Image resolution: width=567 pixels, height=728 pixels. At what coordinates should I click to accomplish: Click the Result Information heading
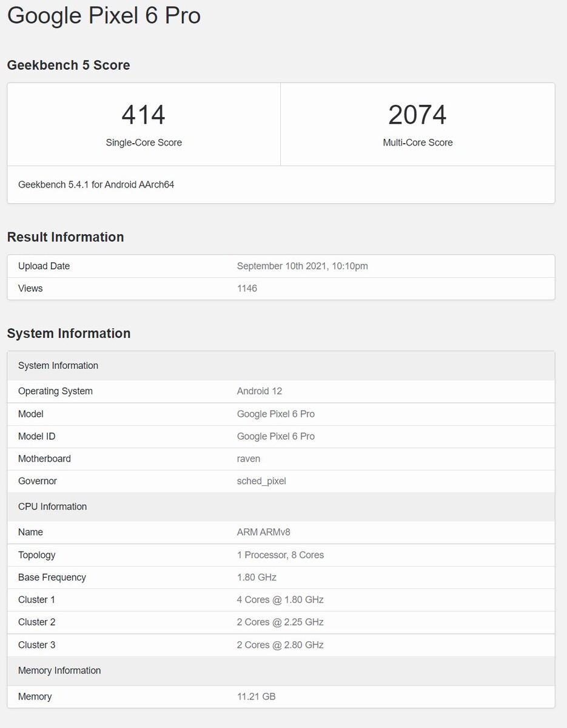click(65, 237)
